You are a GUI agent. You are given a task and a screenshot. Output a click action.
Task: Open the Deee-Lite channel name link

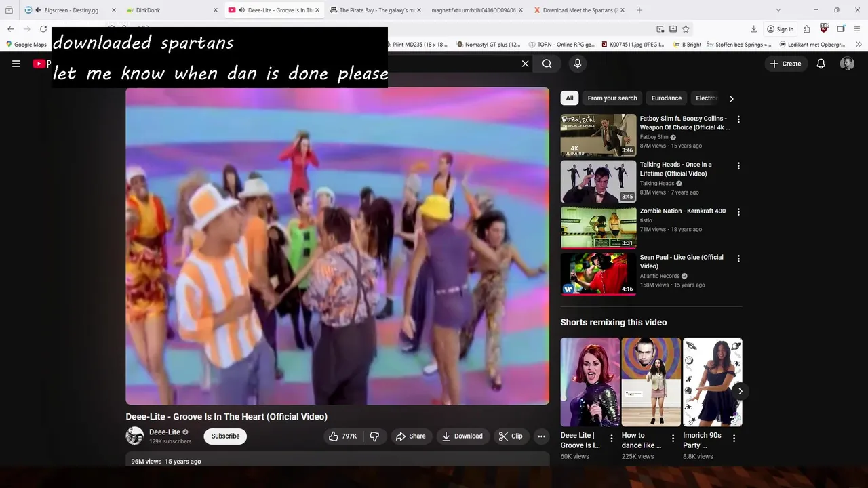(165, 432)
